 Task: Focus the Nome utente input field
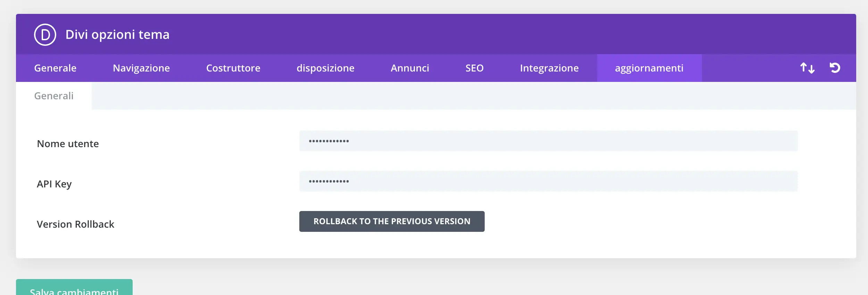[548, 141]
